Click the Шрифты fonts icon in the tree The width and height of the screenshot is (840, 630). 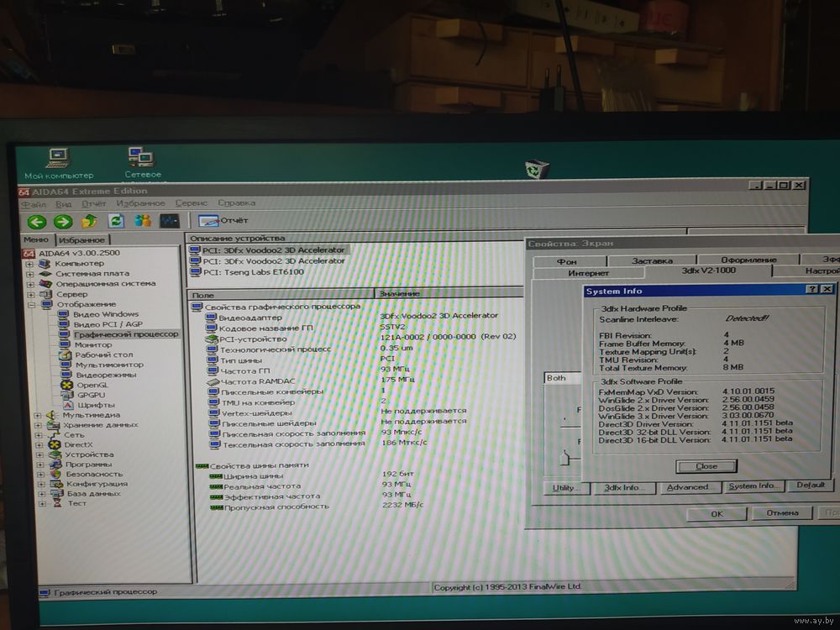68,405
